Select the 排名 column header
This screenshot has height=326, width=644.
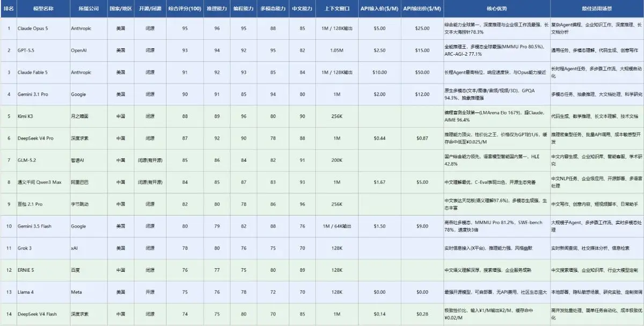[x=8, y=9]
